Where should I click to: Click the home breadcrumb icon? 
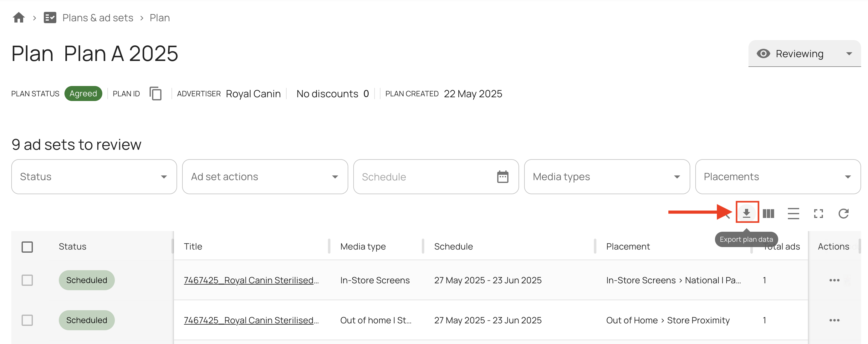(18, 18)
